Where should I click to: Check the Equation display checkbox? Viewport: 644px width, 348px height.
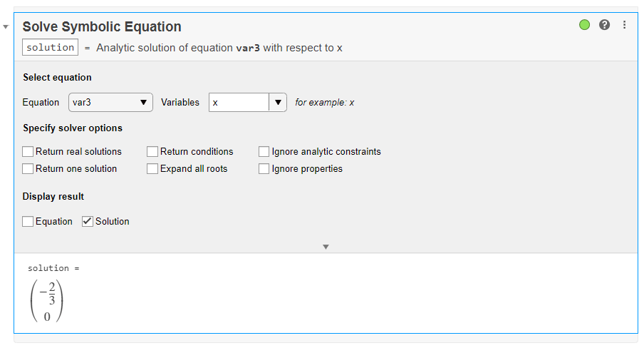click(28, 222)
